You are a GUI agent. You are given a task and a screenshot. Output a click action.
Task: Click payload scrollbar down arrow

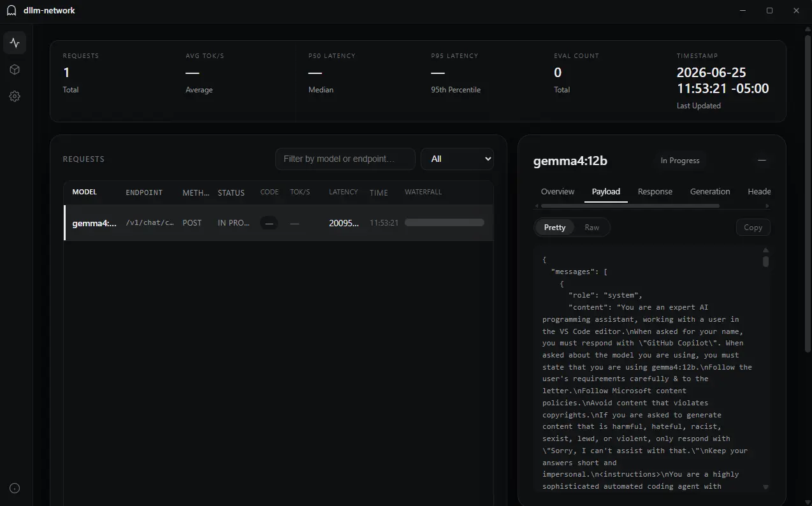pos(765,487)
